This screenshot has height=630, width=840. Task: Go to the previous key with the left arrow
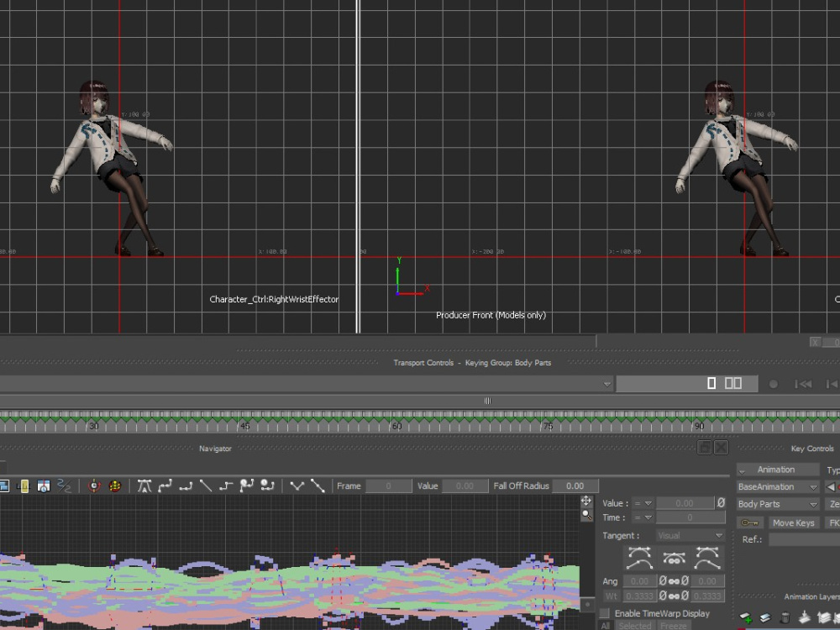pyautogui.click(x=831, y=486)
